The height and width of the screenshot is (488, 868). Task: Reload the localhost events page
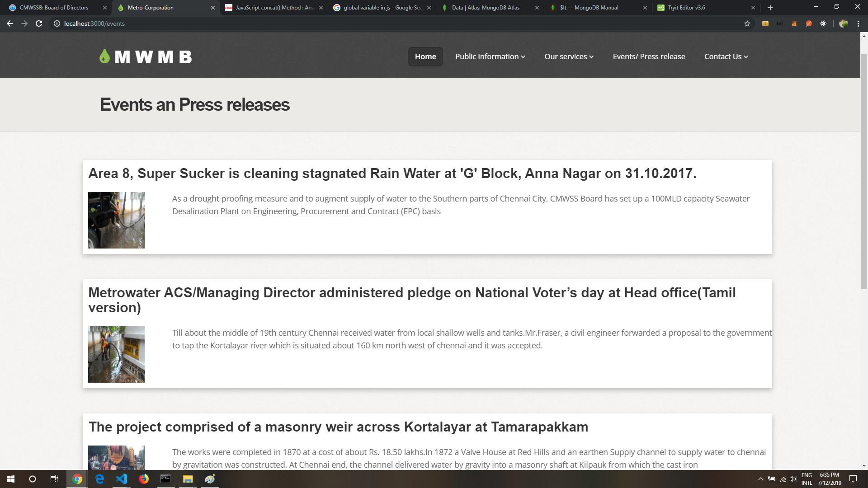click(39, 23)
